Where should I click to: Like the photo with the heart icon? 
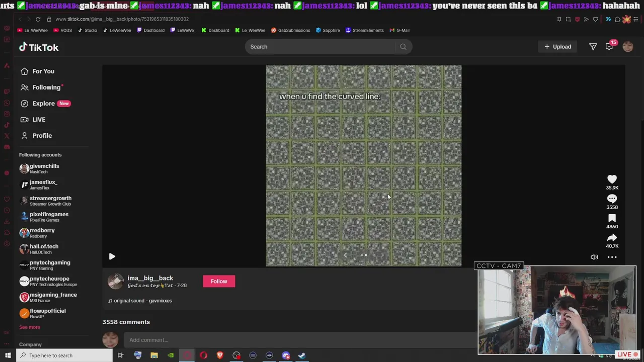tap(612, 179)
